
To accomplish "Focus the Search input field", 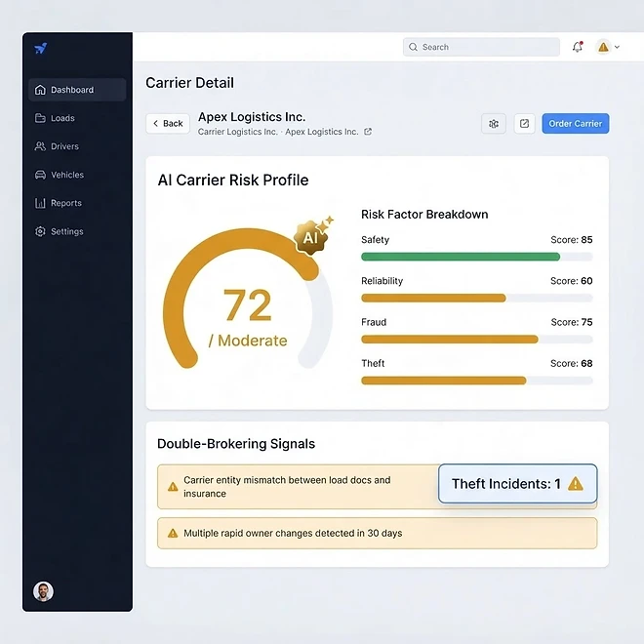I will click(x=481, y=47).
